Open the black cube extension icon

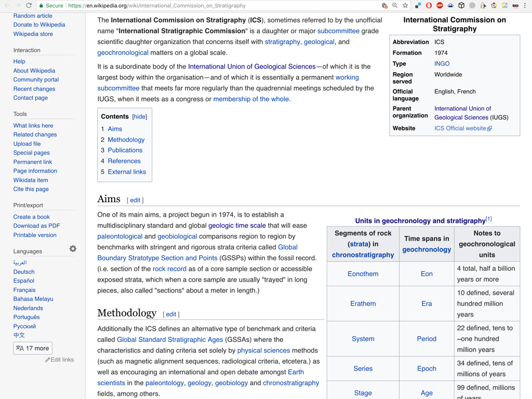click(461, 5)
